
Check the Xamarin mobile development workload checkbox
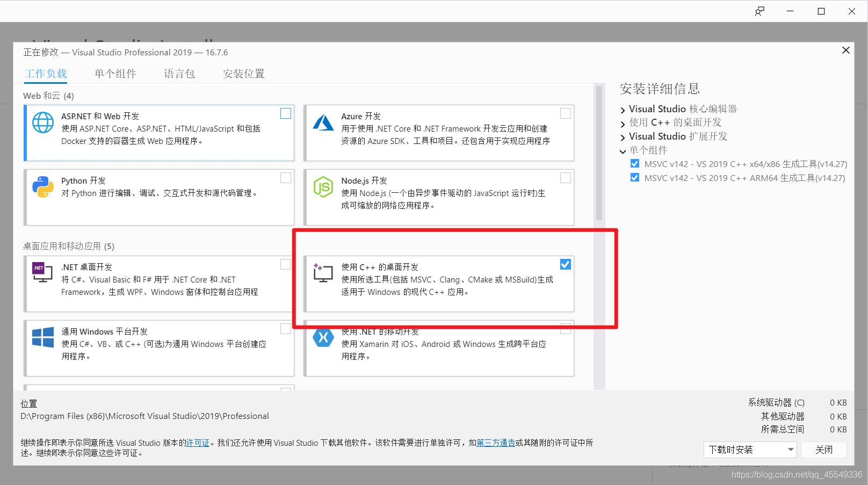(566, 329)
